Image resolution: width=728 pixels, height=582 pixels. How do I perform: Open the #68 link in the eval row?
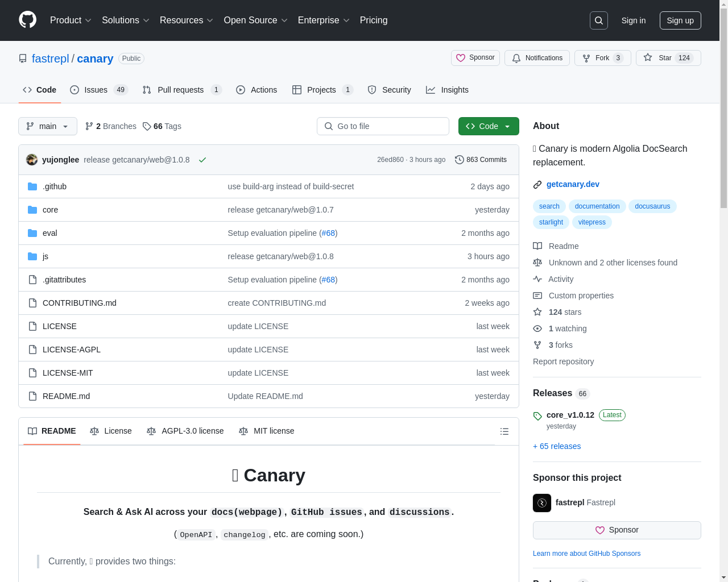coord(328,233)
